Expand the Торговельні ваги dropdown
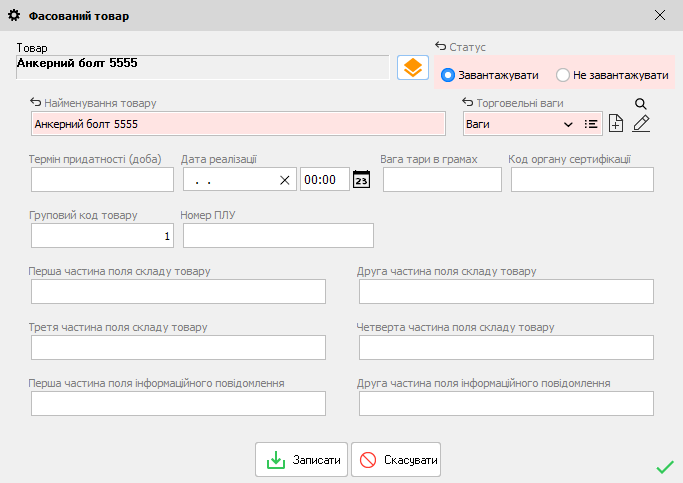This screenshot has height=483, width=683. [x=568, y=124]
